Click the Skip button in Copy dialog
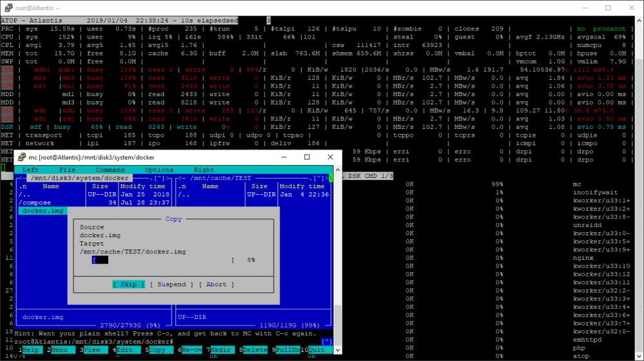 (129, 284)
